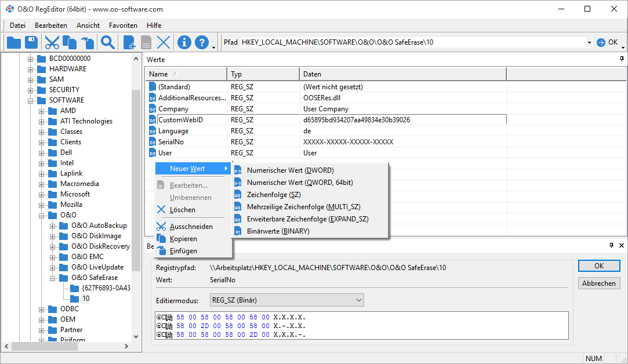Expand the Mozilla tree node
The width and height of the screenshot is (628, 364).
point(42,205)
